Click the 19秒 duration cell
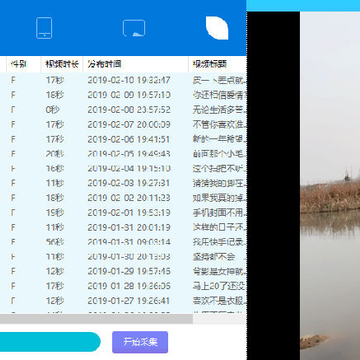 pyautogui.click(x=55, y=212)
